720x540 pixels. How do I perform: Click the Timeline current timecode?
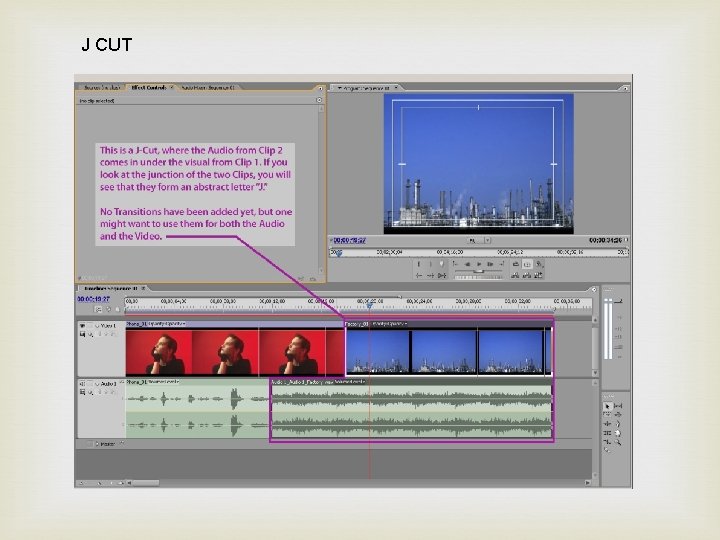(94, 299)
